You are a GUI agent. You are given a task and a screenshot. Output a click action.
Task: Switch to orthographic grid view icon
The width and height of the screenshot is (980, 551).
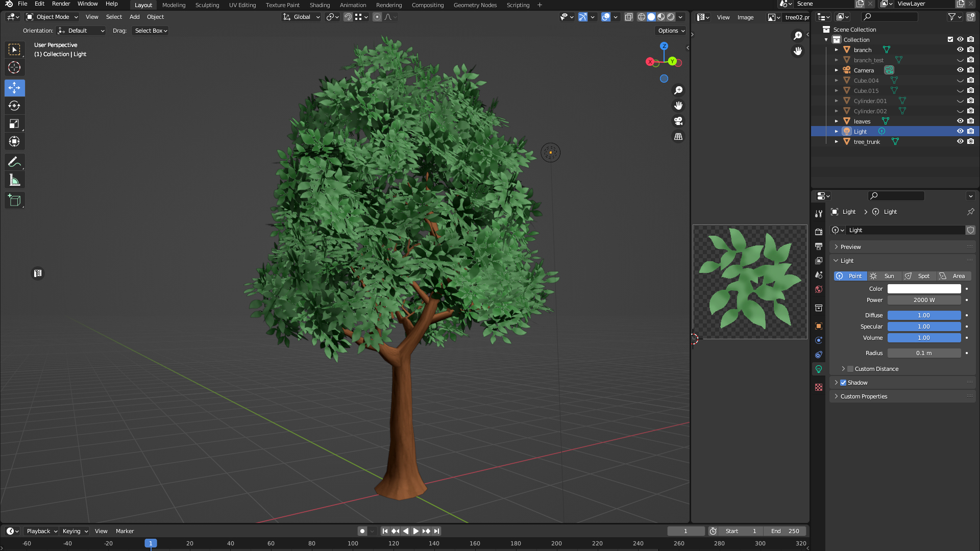678,137
